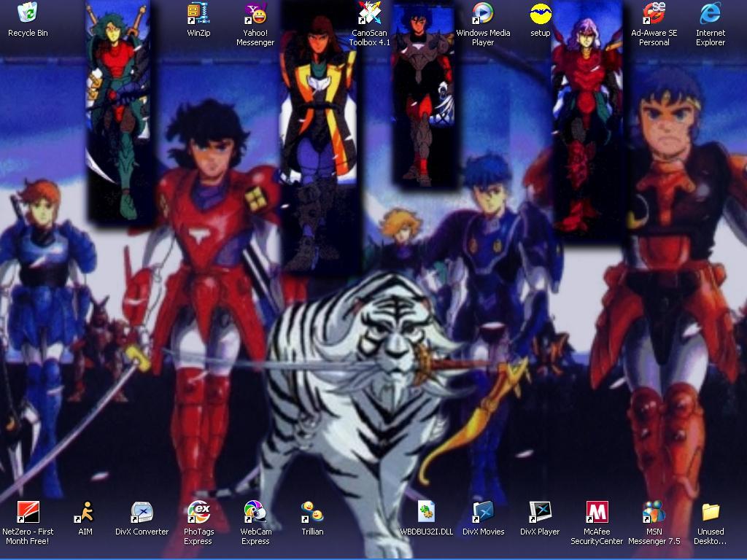Select the PhoTags Express icon
Screen dimensions: 747x560
tap(198, 512)
